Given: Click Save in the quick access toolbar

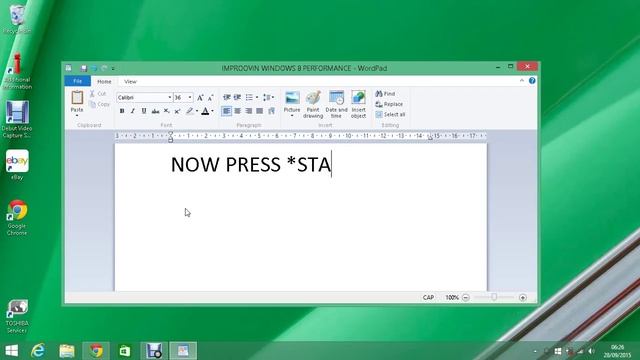Looking at the screenshot, I should tap(84, 68).
